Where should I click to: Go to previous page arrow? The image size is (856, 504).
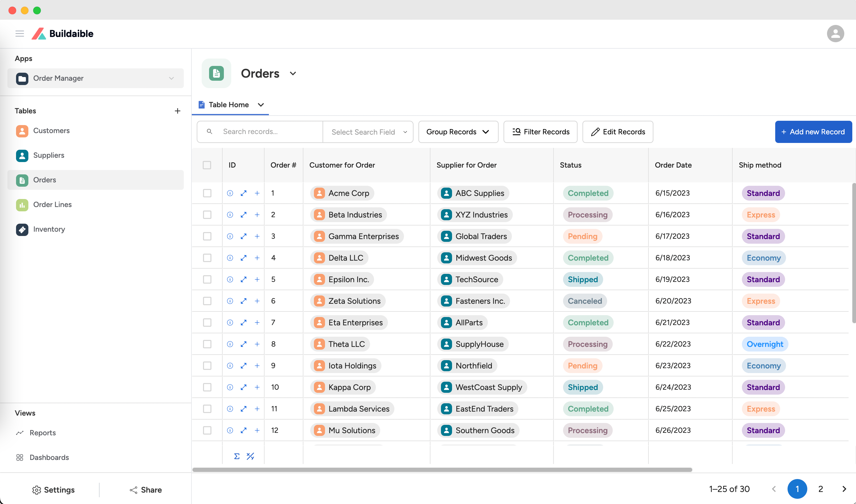coord(774,489)
